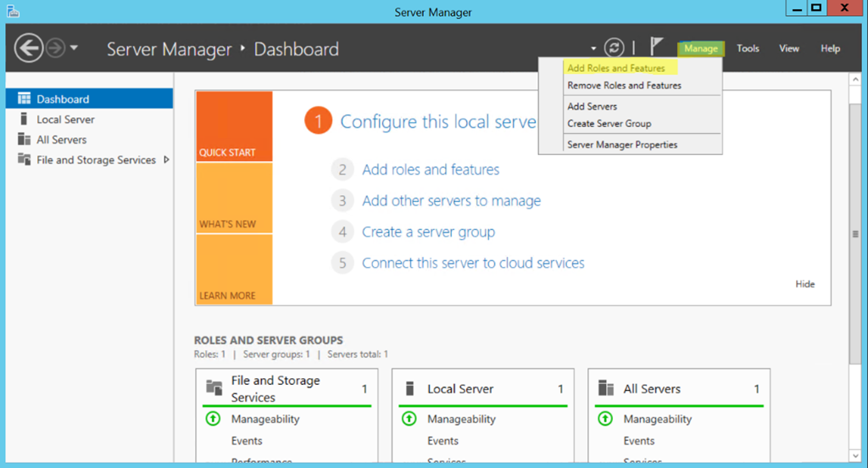Click Events under Local Server tile
Image resolution: width=868 pixels, height=468 pixels.
442,441
